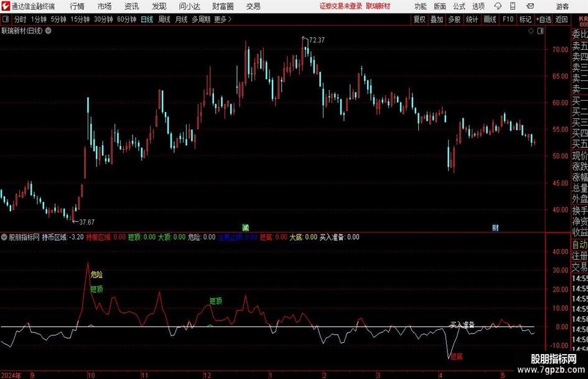Switch to 分时 chart tab
Screen dimensions: 588x379
click(21, 19)
